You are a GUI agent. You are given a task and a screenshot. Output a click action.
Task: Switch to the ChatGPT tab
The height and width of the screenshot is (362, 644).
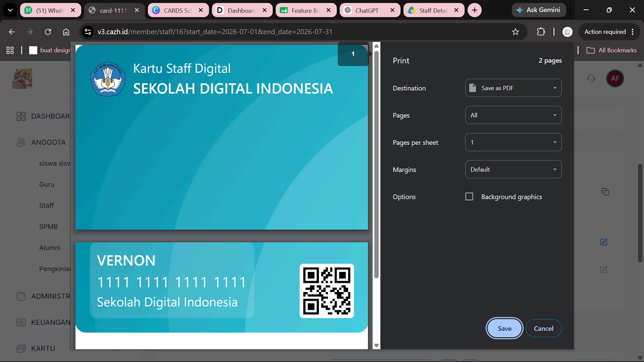pyautogui.click(x=370, y=10)
